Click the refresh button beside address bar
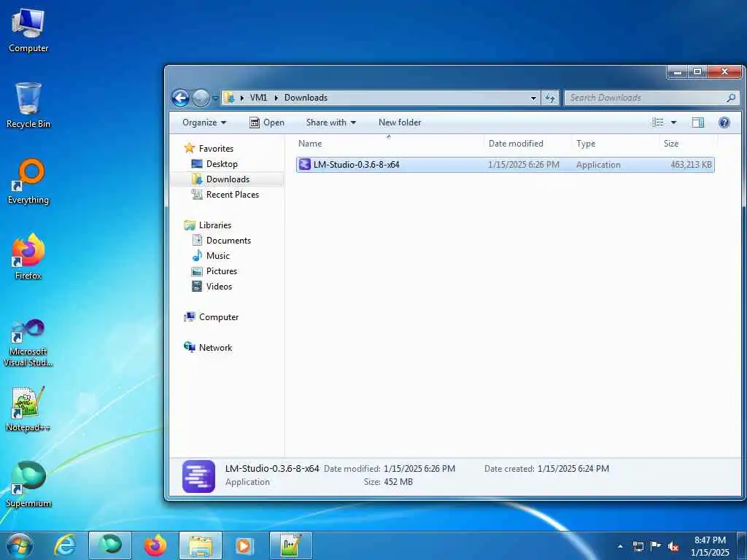Viewport: 747px width, 560px height. (x=550, y=98)
